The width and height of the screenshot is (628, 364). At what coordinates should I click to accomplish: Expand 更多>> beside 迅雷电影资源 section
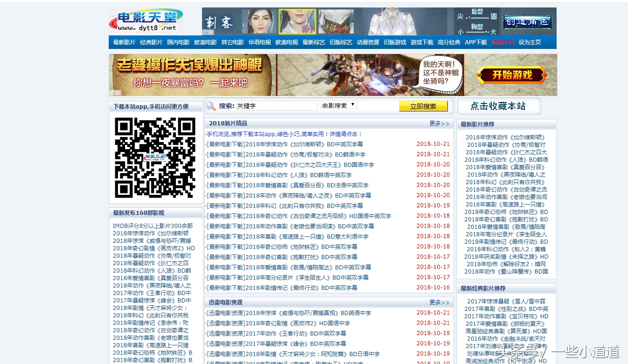tap(439, 302)
